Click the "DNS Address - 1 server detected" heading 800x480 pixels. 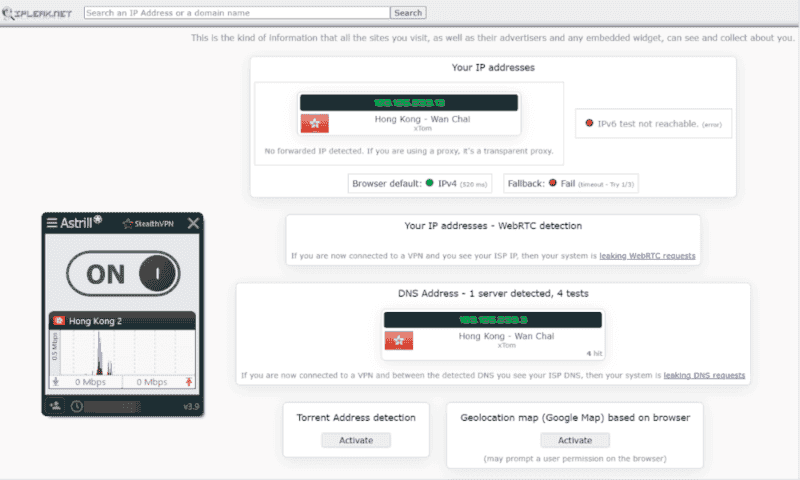click(x=493, y=293)
